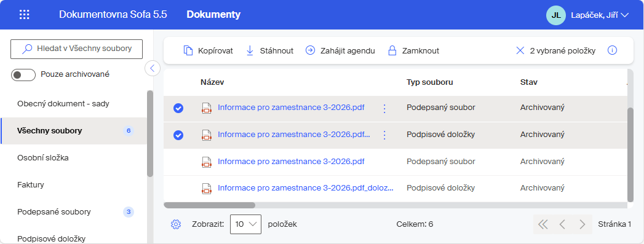The height and width of the screenshot is (244, 644).
Task: Click Podpisové doložky cell in last row
Action: click(440, 188)
